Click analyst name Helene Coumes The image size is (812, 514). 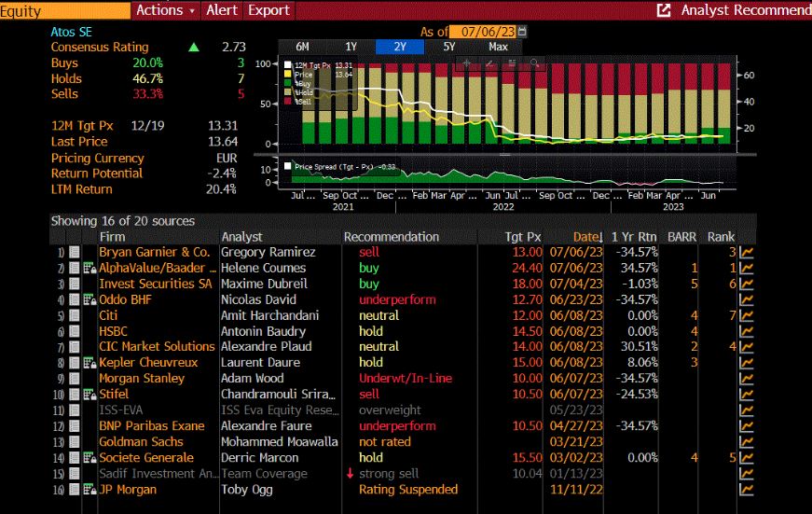pos(263,268)
